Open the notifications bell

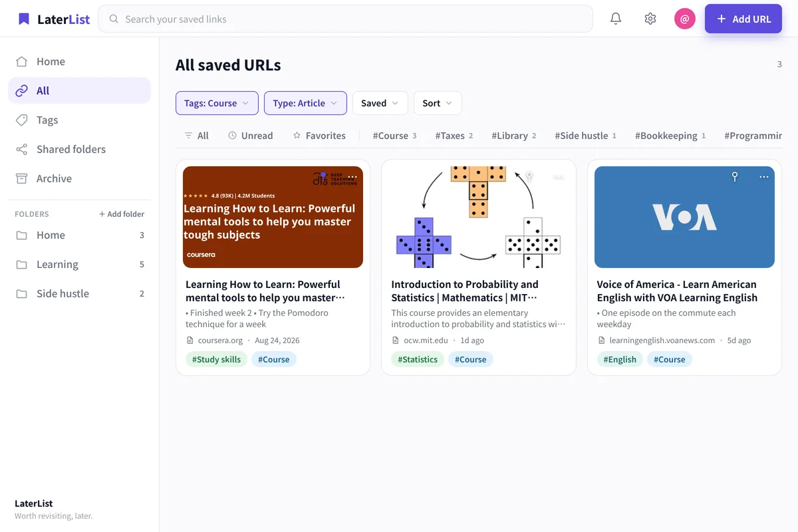click(616, 19)
